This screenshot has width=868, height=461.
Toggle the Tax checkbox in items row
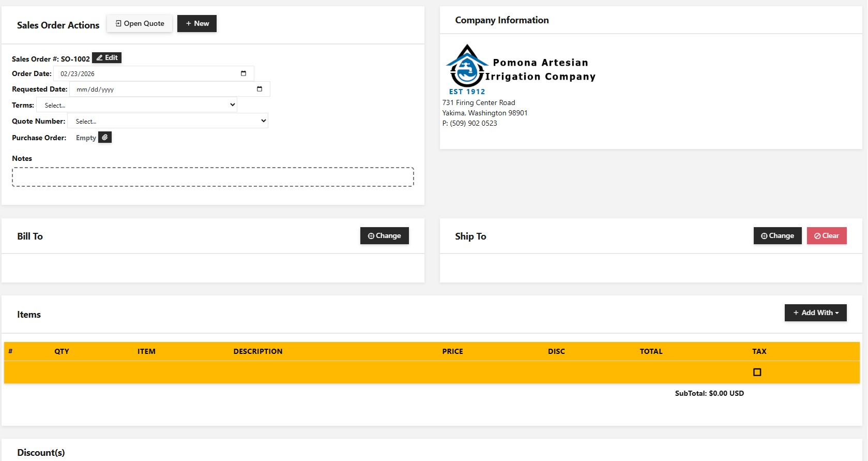click(x=757, y=372)
